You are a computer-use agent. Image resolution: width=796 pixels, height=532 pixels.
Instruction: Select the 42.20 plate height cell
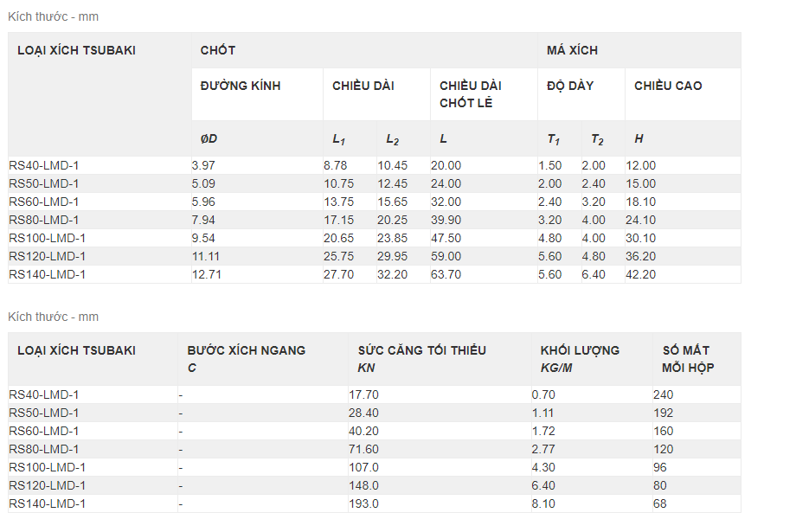click(641, 275)
